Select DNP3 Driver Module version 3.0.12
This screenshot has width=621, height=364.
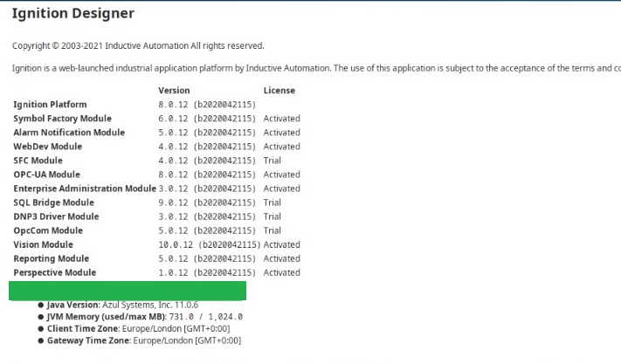207,216
